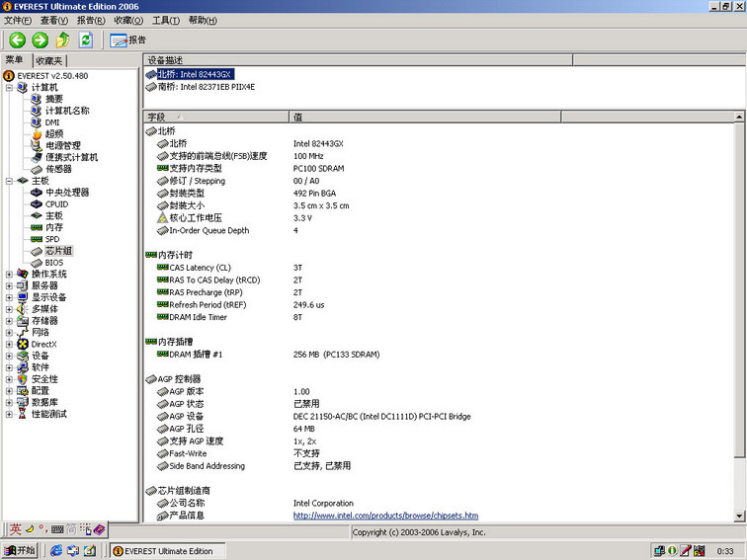Click the 英 input method indicator
Image resolution: width=747 pixels, height=560 pixels.
pos(15,528)
